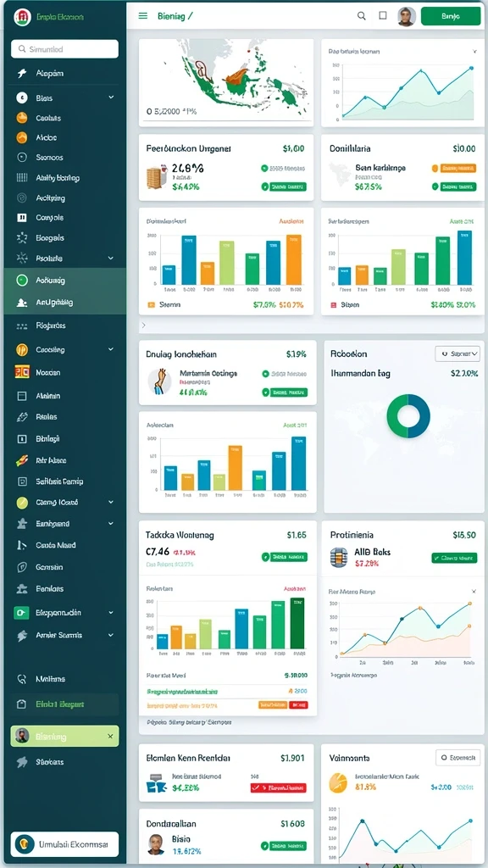Open the Supnorr dropdown in the Rcboction card

pos(457,353)
